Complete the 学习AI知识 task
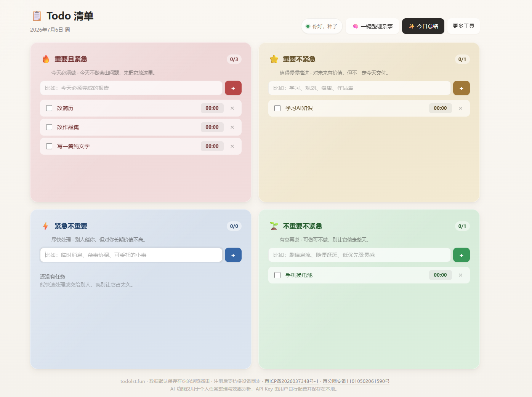Viewport: 532px width, 397px height. coord(277,108)
